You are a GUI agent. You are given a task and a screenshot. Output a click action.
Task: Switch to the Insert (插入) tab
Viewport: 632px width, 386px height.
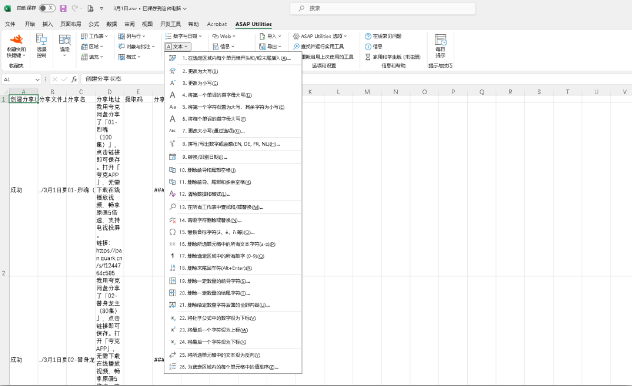[x=48, y=24]
